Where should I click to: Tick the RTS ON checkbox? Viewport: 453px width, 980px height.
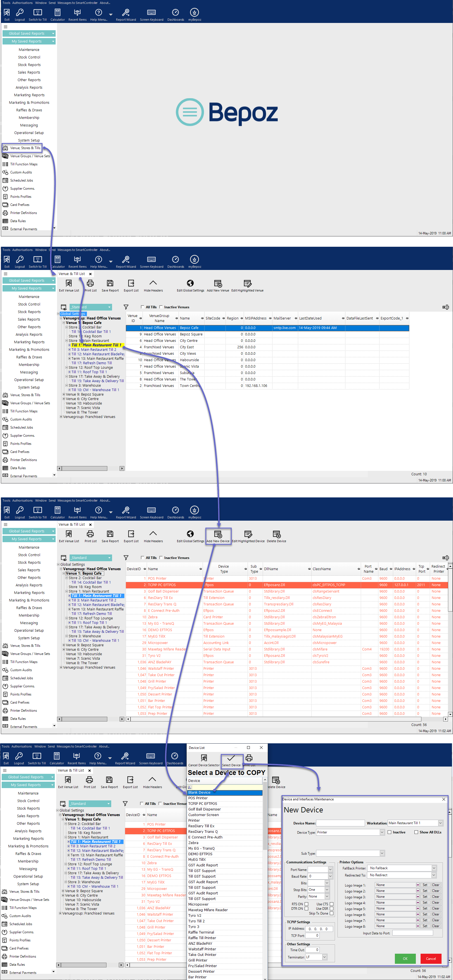click(x=306, y=904)
